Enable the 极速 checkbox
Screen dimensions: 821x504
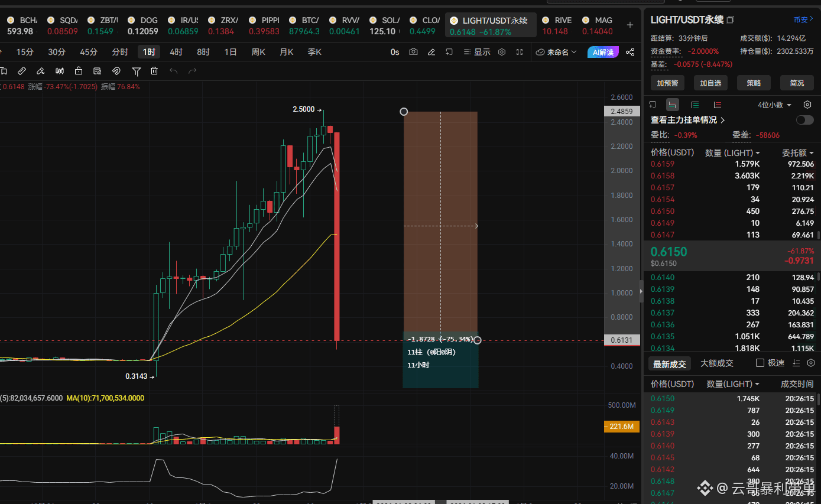761,363
